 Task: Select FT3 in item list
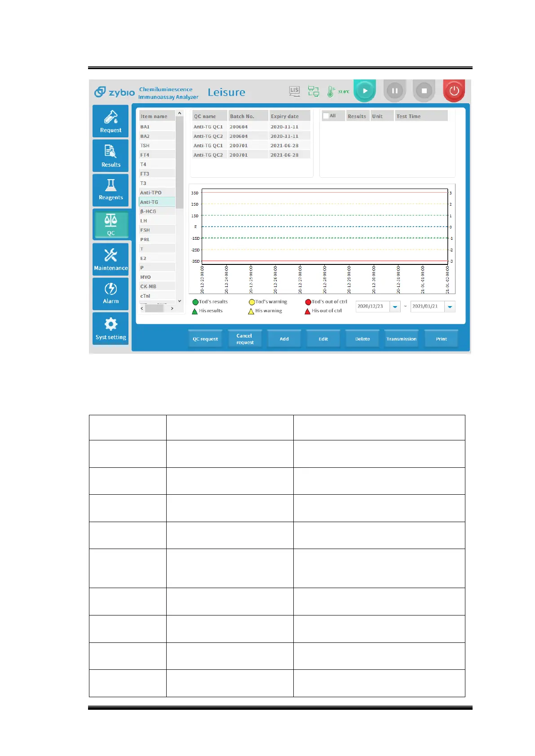point(157,174)
